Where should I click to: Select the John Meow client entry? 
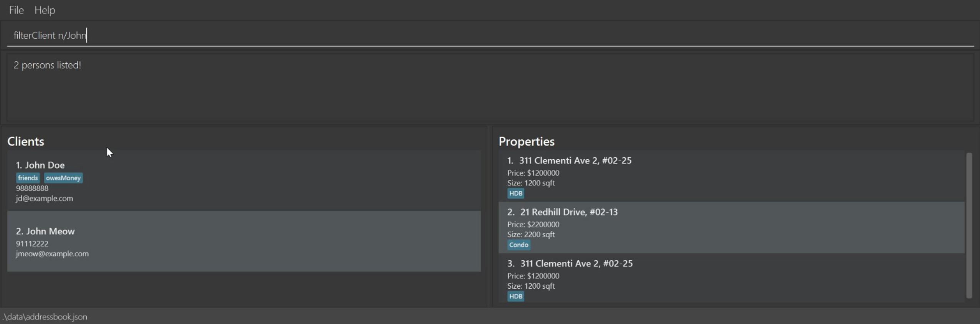[244, 241]
